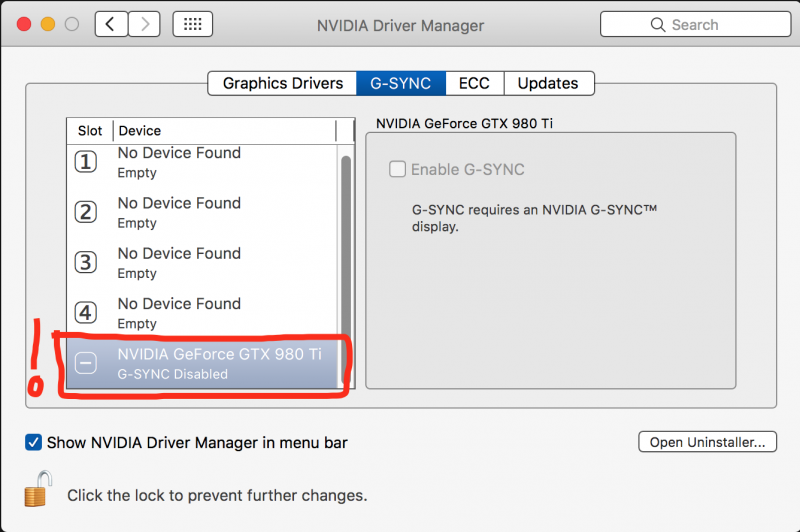Open the ECC tab

point(474,83)
